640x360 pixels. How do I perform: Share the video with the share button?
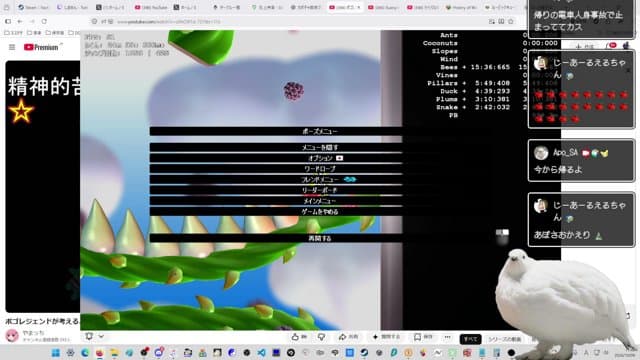click(348, 337)
